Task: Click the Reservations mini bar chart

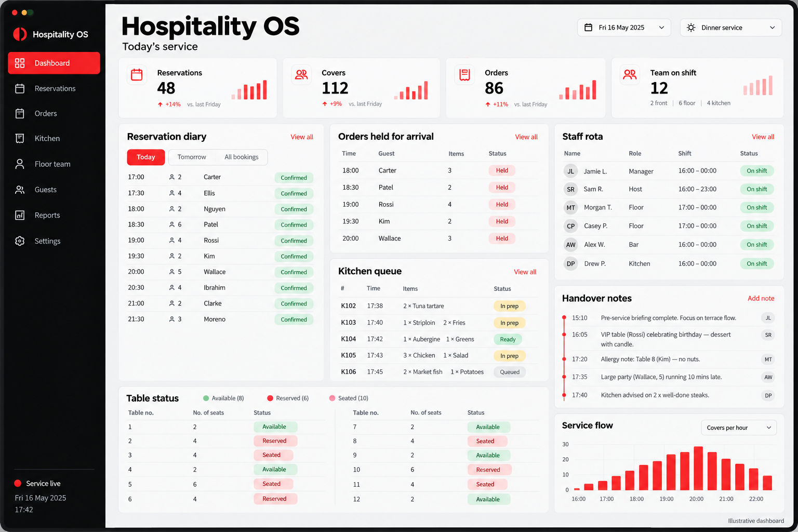Action: tap(249, 89)
